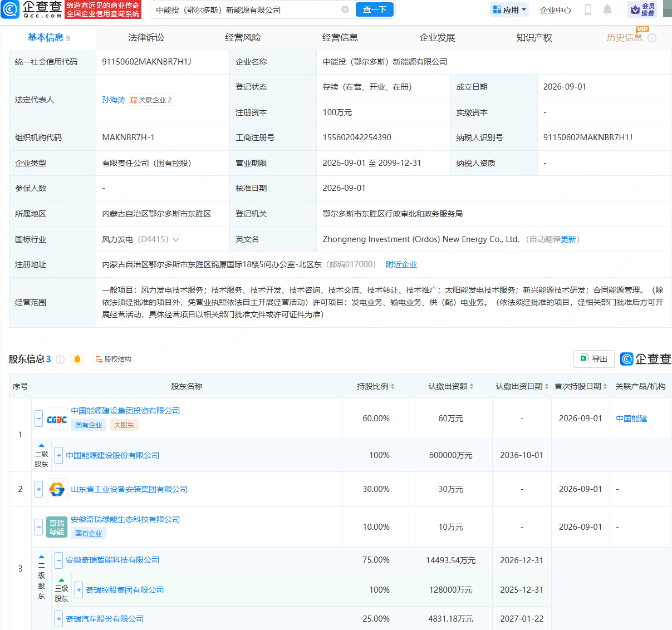Select the 14493.54万元 subscribed amount
Viewport: 672px width, 630px height.
(x=451, y=560)
